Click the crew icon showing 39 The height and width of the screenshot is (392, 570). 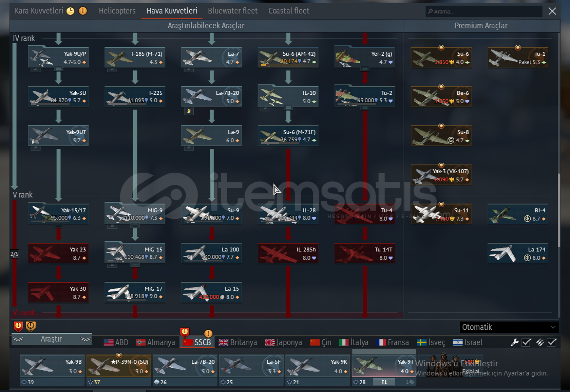tap(24, 382)
